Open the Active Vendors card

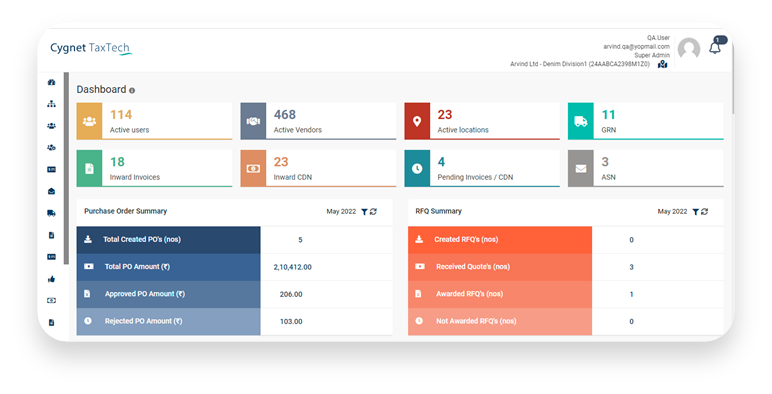point(318,121)
